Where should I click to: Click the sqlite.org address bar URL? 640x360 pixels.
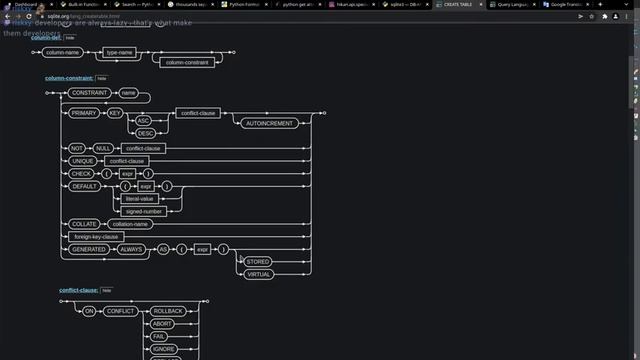click(83, 16)
